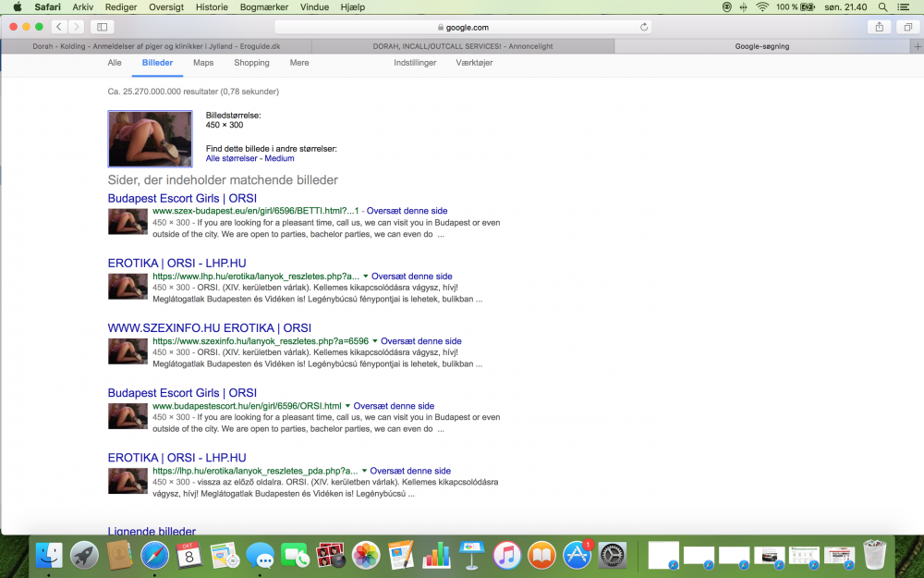Image resolution: width=924 pixels, height=578 pixels.
Task: Open the thumbnail beside the szexinfo.hu result
Action: point(128,351)
